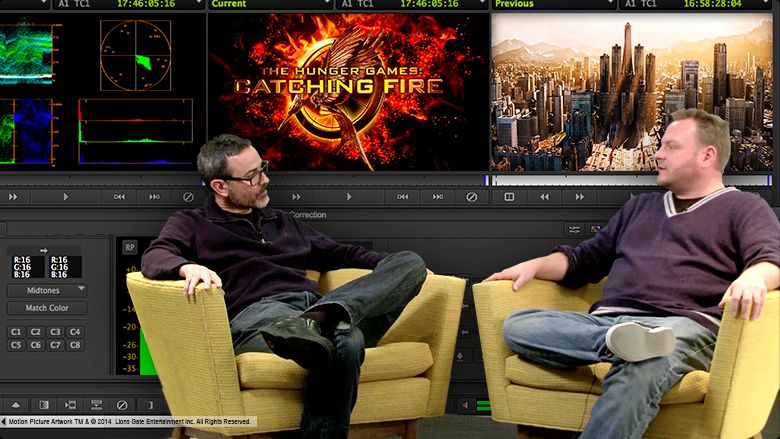Toggle the speaker mute icon
The image size is (780, 439).
466,406
